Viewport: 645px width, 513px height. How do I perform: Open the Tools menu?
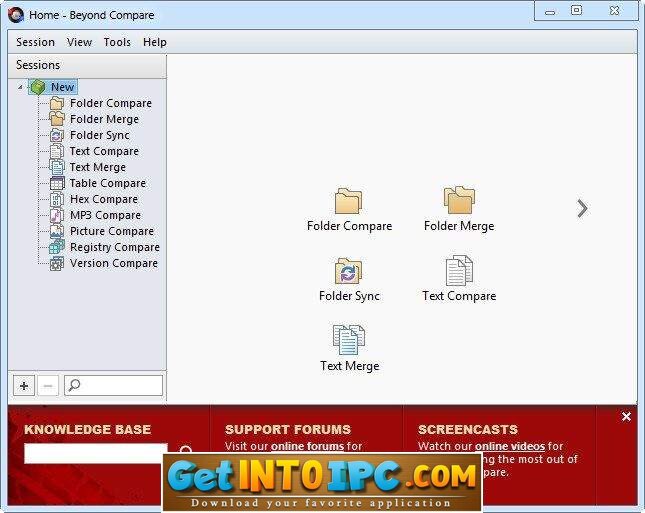117,42
